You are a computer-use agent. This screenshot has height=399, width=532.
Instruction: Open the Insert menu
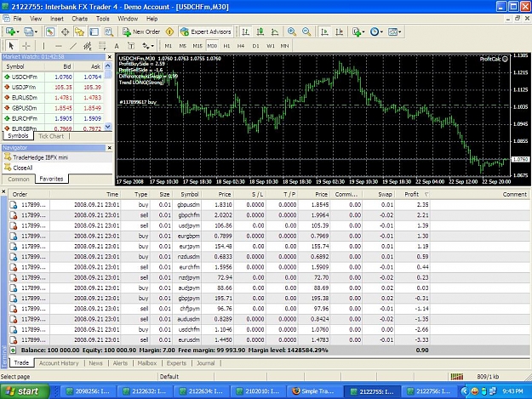57,19
